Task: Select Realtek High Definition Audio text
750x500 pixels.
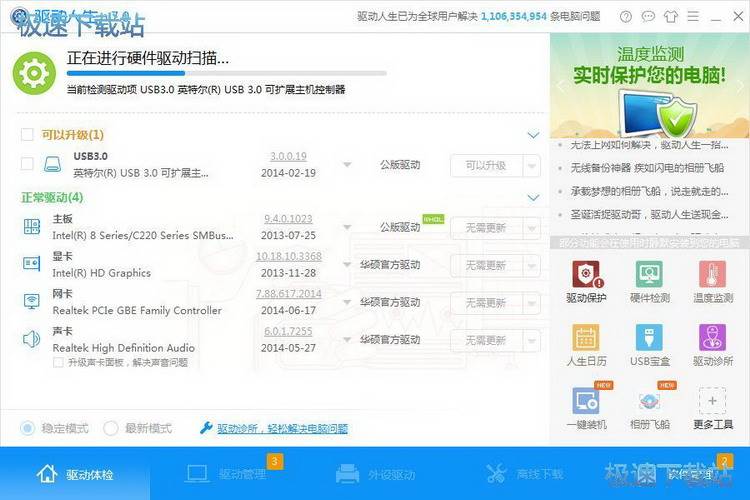Action: pos(123,348)
